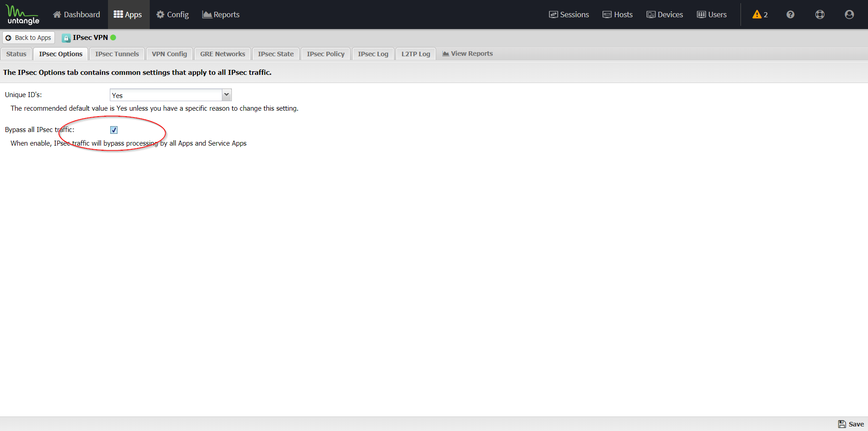The width and height of the screenshot is (868, 431).
Task: Expand the Unique ID's dropdown arrow
Action: pyautogui.click(x=226, y=95)
